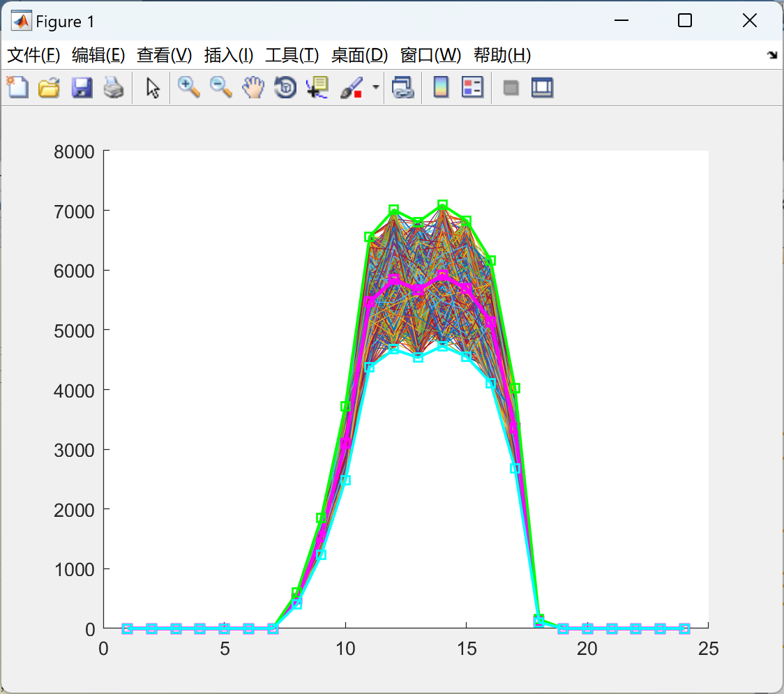Viewport: 784px width, 694px height.
Task: Activate the Zoom In magnifier tool
Action: tap(188, 87)
